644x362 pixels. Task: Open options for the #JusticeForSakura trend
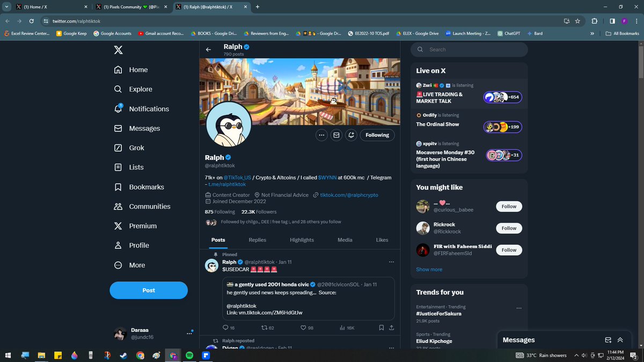tap(519, 308)
